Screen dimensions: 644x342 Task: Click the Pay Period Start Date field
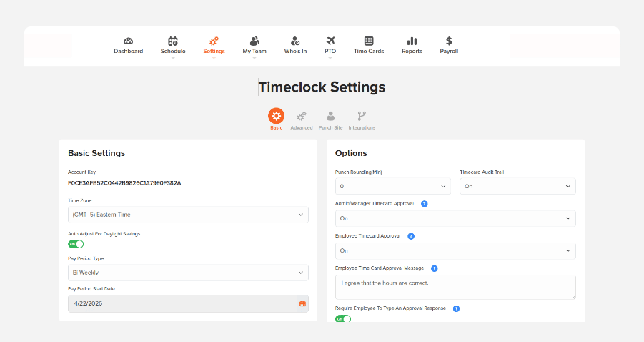(182, 303)
